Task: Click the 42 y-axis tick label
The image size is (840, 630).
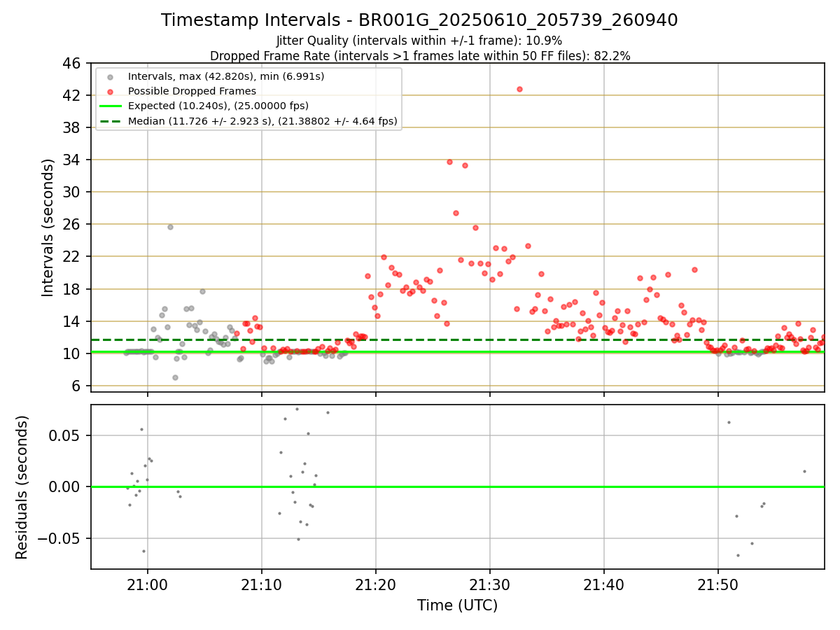Action: click(x=72, y=95)
